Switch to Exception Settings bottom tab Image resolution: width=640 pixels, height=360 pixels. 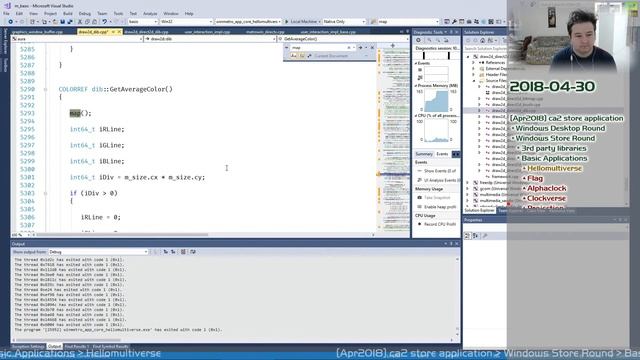coord(28,347)
